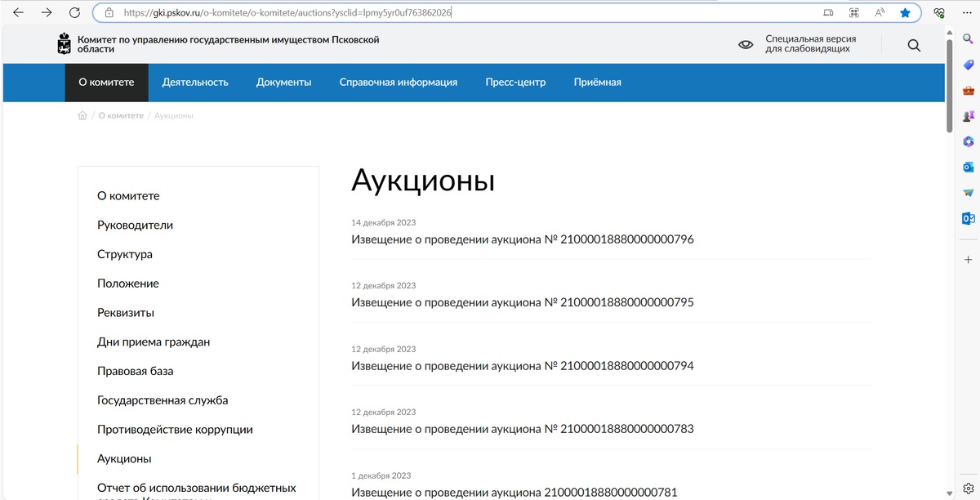Open Drop (paper plane) in the sidebar

tap(968, 192)
